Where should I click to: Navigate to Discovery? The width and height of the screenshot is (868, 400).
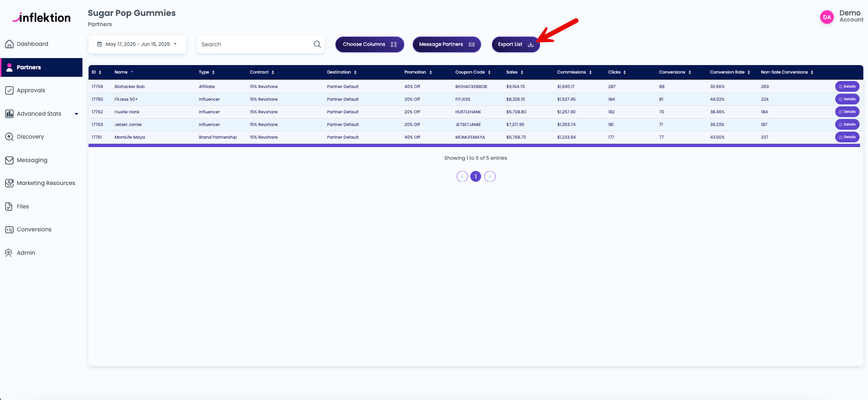30,137
